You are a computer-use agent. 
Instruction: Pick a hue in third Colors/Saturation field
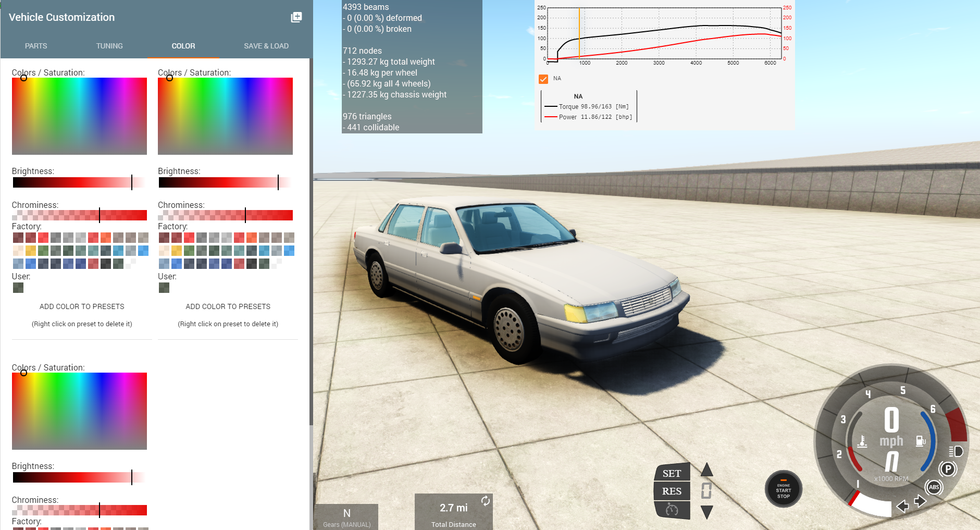[79, 411]
